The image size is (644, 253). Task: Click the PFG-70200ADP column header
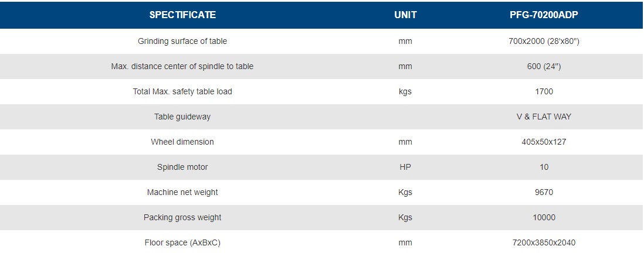(x=544, y=15)
